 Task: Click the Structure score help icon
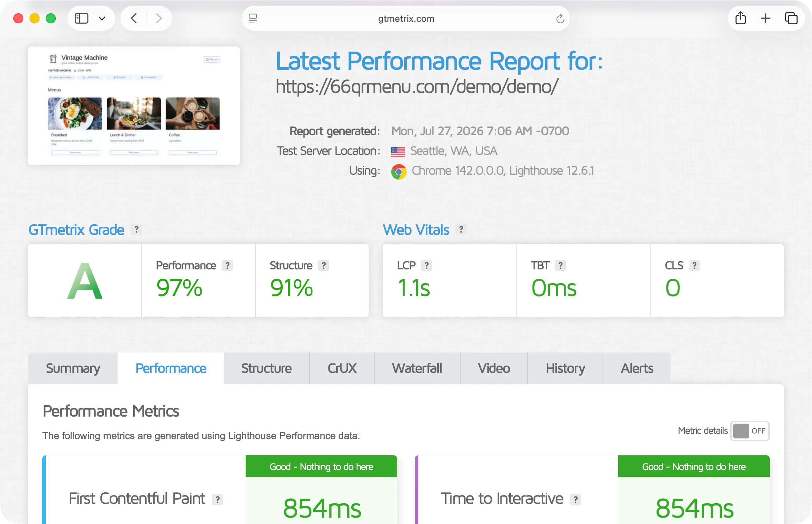tap(324, 266)
